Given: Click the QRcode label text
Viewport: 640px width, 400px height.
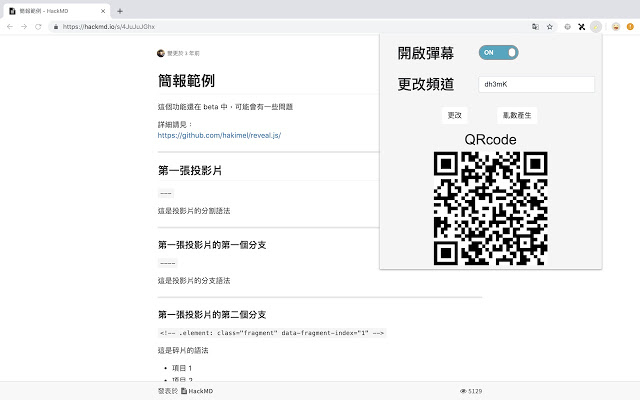Looking at the screenshot, I should [x=490, y=140].
